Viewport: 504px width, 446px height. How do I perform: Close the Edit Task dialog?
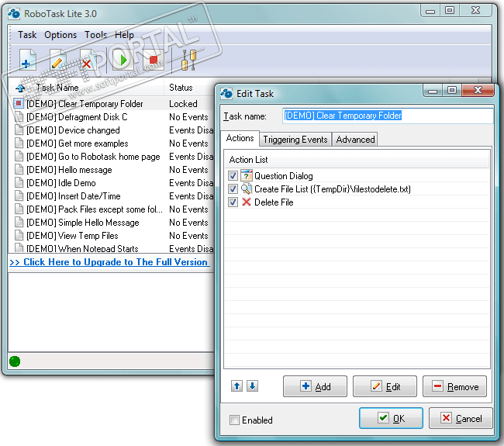click(478, 90)
